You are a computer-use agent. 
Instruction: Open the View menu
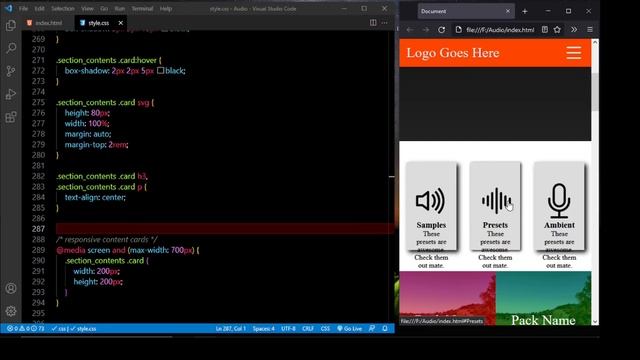point(87,9)
